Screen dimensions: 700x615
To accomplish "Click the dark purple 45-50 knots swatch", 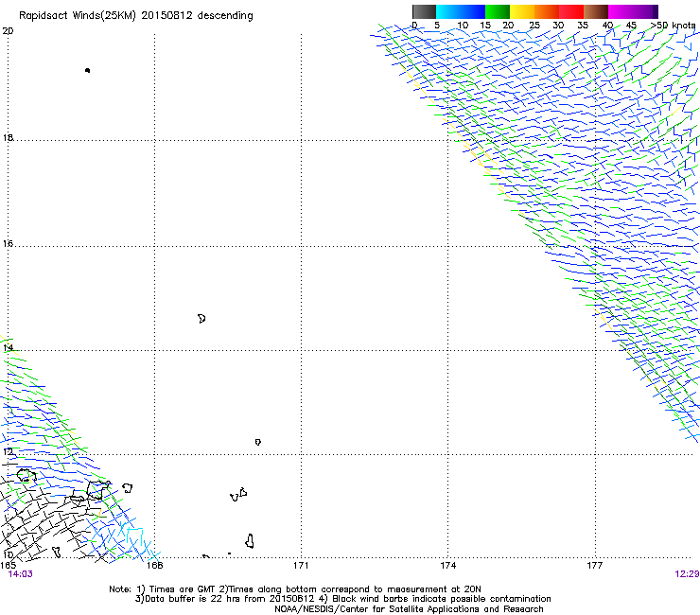I will coord(645,11).
